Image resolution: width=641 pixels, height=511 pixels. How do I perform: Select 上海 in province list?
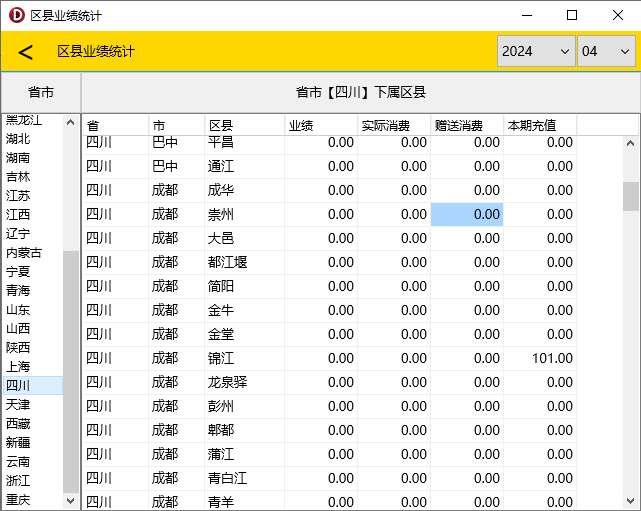18,367
